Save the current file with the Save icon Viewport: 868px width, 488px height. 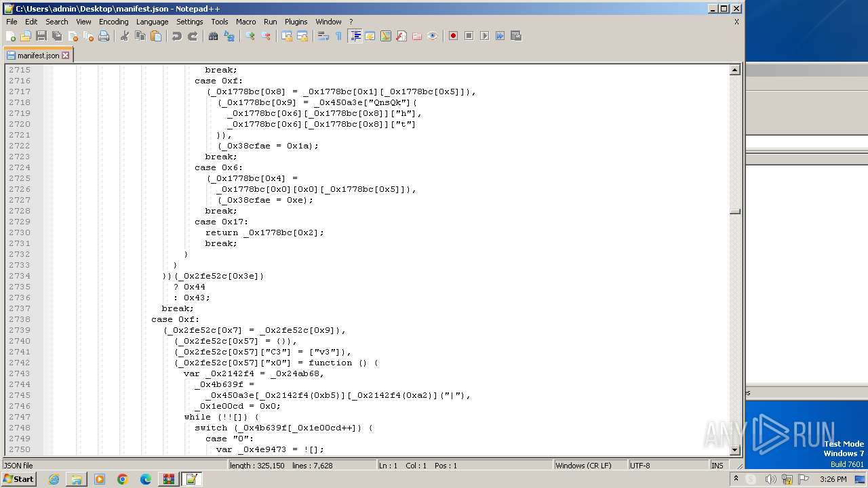[x=41, y=36]
